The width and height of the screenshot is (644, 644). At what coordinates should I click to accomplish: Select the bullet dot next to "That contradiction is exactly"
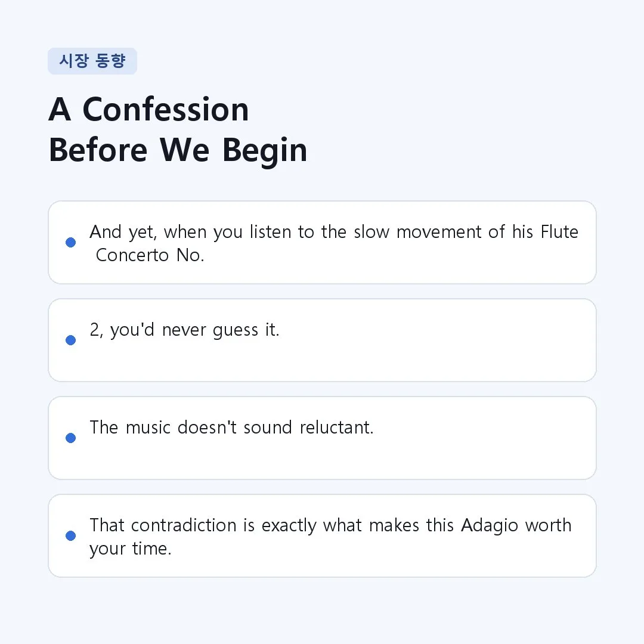tap(70, 535)
